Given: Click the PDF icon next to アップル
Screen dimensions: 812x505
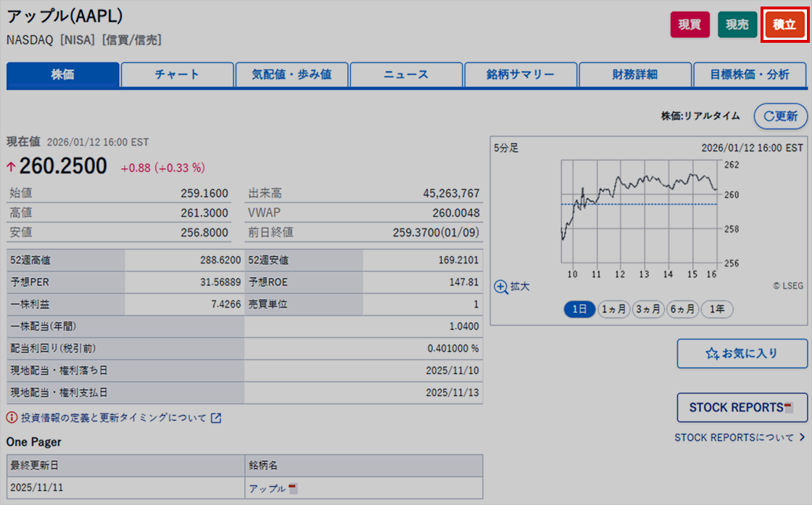Looking at the screenshot, I should (x=293, y=488).
